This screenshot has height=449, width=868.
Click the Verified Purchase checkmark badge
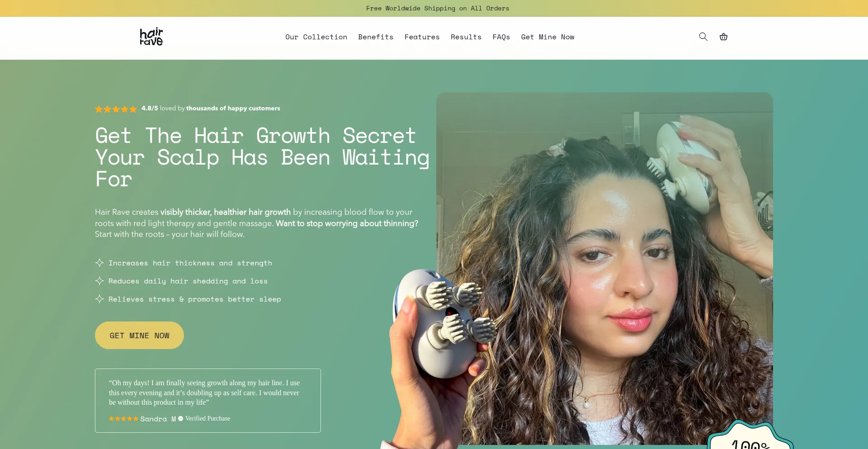coord(180,419)
